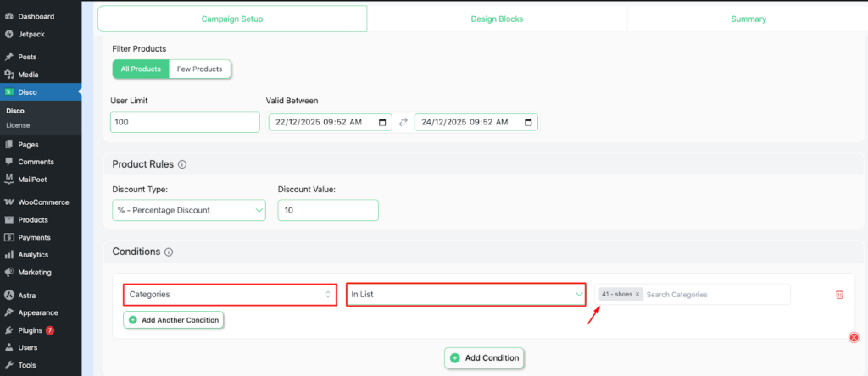868x376 pixels.
Task: Switch to the Summary tab
Action: coord(748,19)
